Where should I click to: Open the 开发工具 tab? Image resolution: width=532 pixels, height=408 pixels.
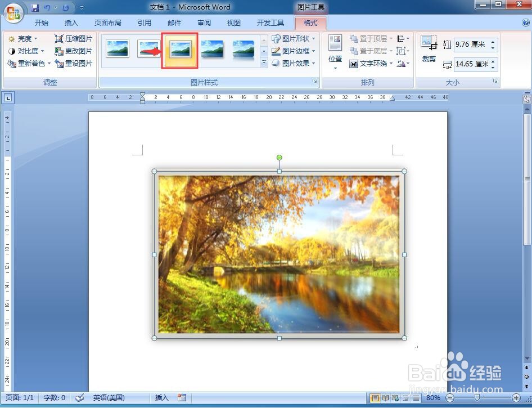[270, 23]
